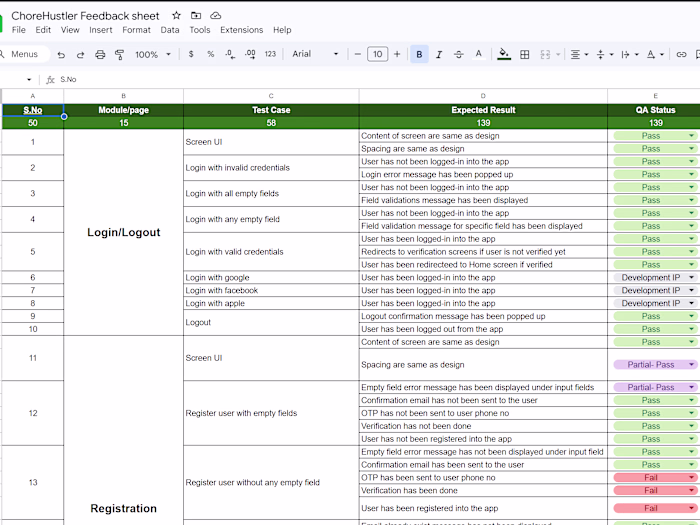
Task: Expand the merge cells options arrow
Action: click(558, 54)
